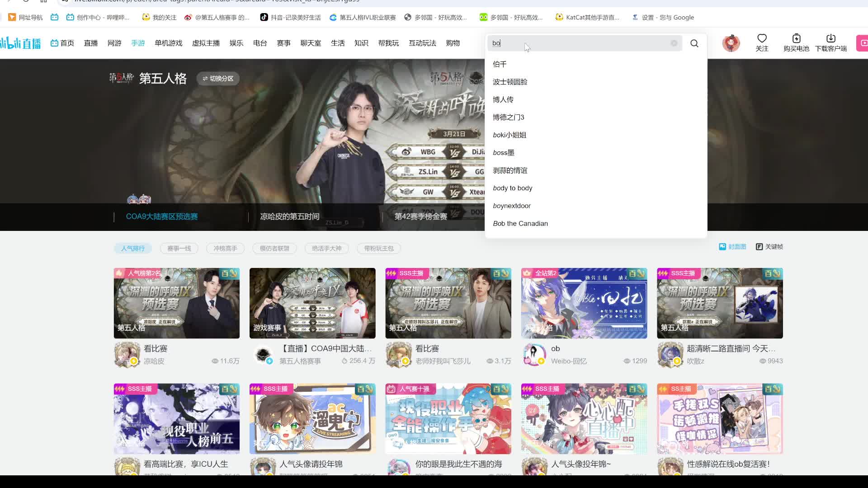Select the 人气排行 filter tag
868x488 pixels.
(x=132, y=249)
